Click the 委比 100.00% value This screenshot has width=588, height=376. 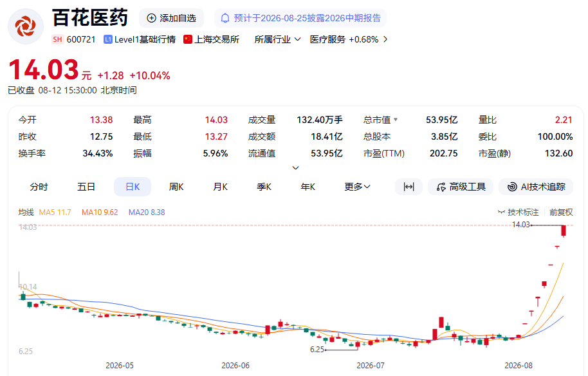pyautogui.click(x=555, y=136)
